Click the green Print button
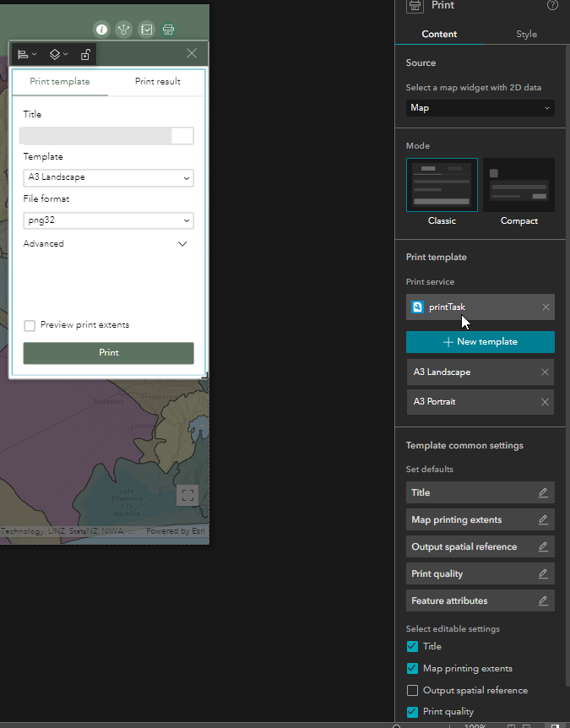The width and height of the screenshot is (570, 728). pos(109,353)
